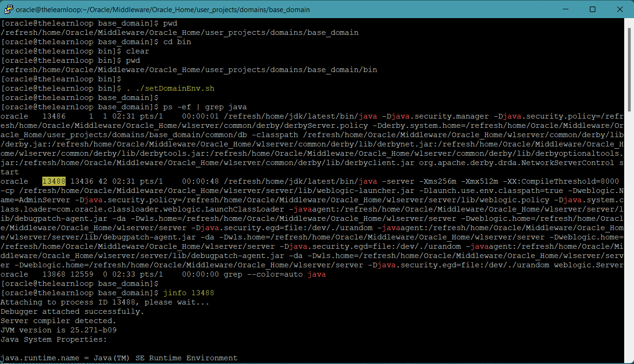Click 'Debugger attached successfully.' line
The image size is (634, 364).
(x=72, y=311)
